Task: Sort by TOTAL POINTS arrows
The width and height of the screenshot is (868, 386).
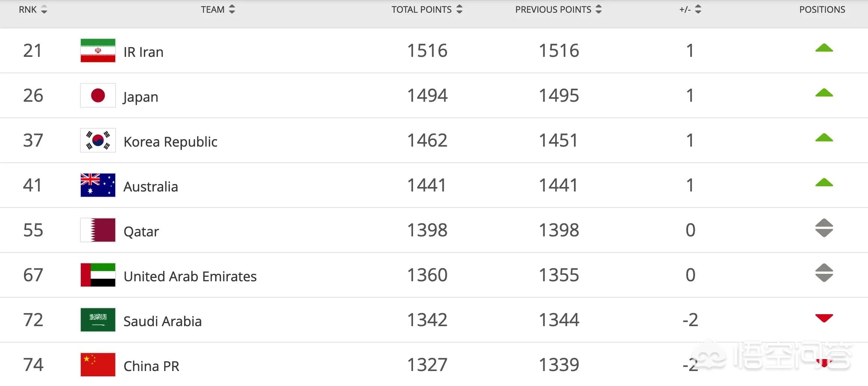Action: pyautogui.click(x=459, y=10)
